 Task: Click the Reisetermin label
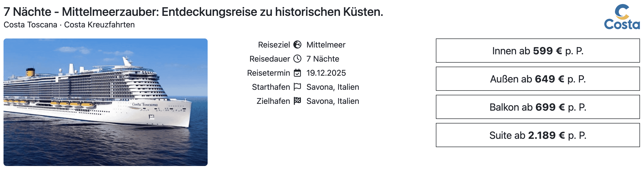268,73
